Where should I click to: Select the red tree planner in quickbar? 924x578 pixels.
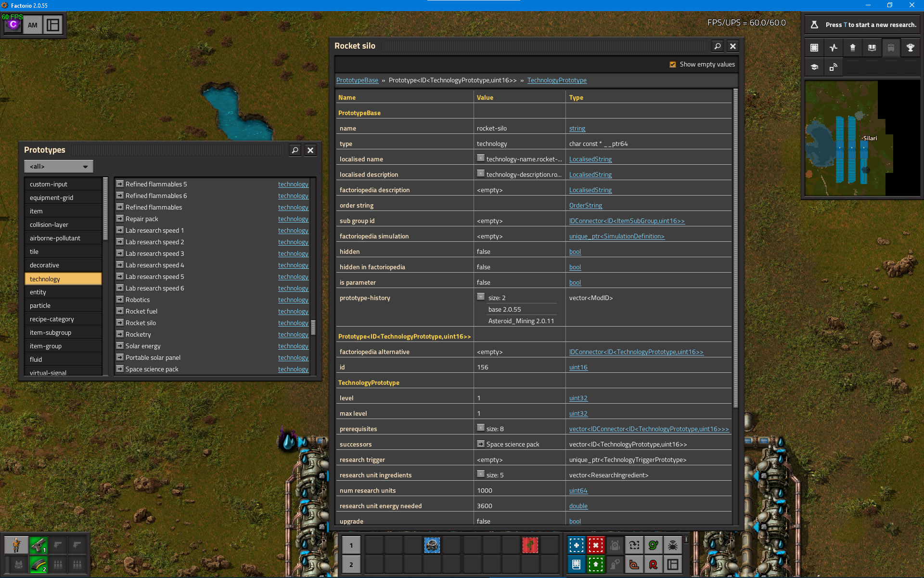[x=530, y=545]
